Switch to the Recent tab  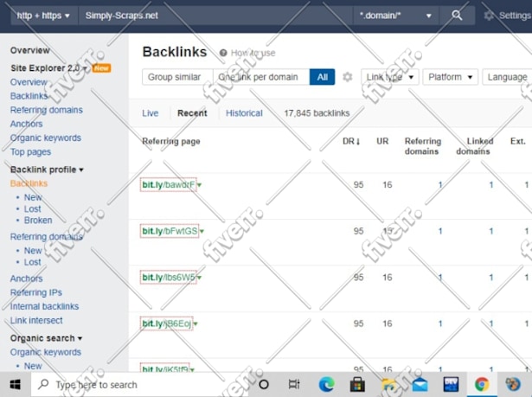pos(192,113)
